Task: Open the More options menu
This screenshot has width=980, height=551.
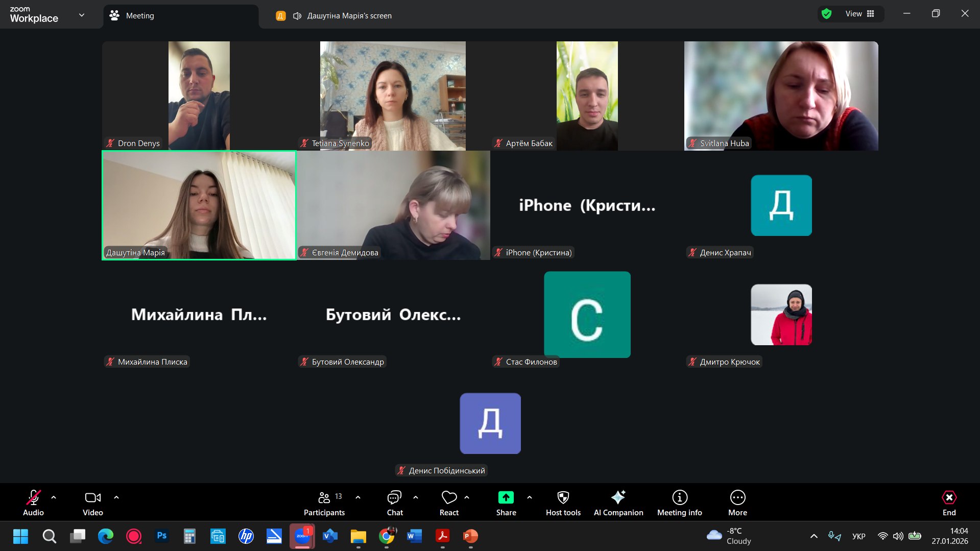Action: click(x=737, y=503)
